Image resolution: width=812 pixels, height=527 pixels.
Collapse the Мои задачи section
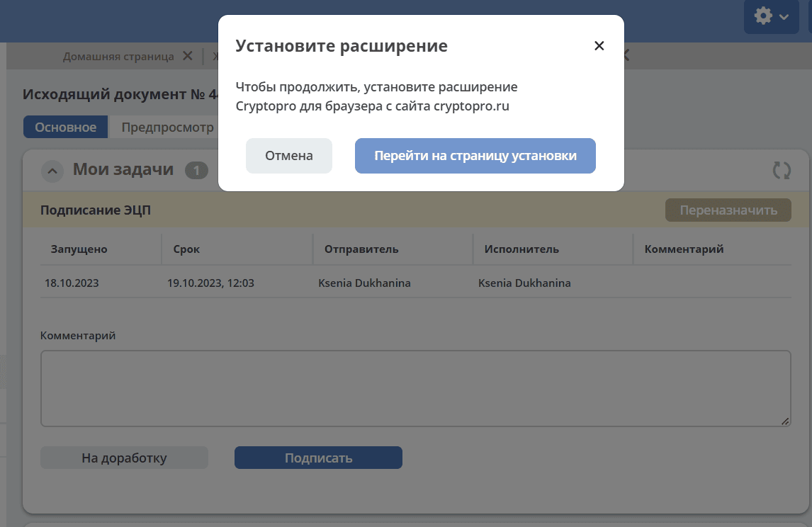[52, 171]
